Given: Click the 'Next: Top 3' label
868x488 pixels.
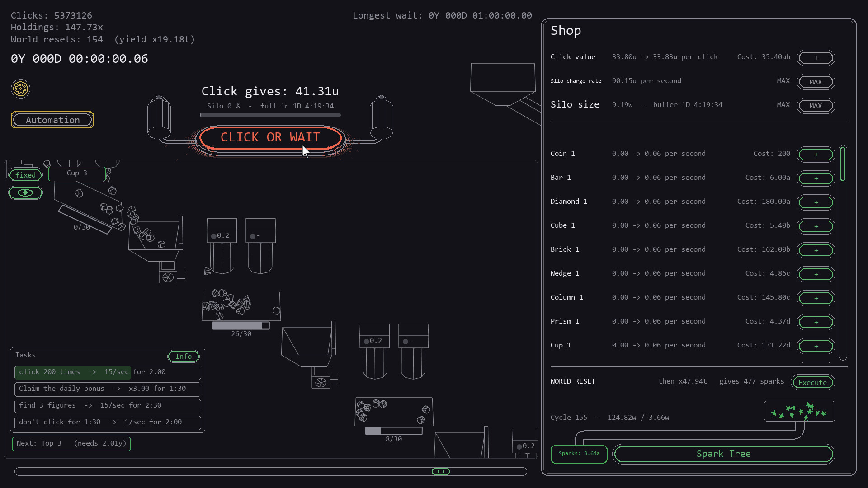Looking at the screenshot, I should click(71, 444).
